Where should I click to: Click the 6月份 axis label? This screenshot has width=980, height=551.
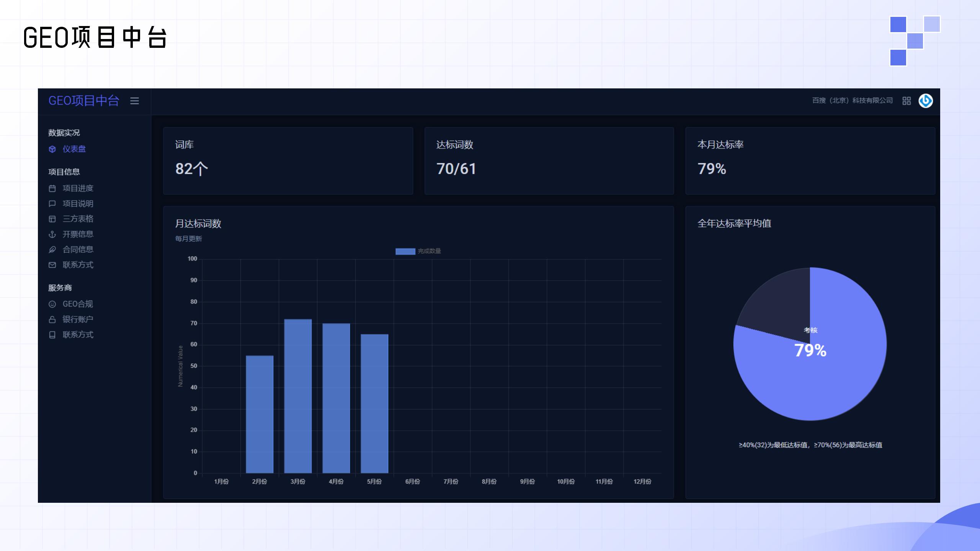click(x=413, y=481)
